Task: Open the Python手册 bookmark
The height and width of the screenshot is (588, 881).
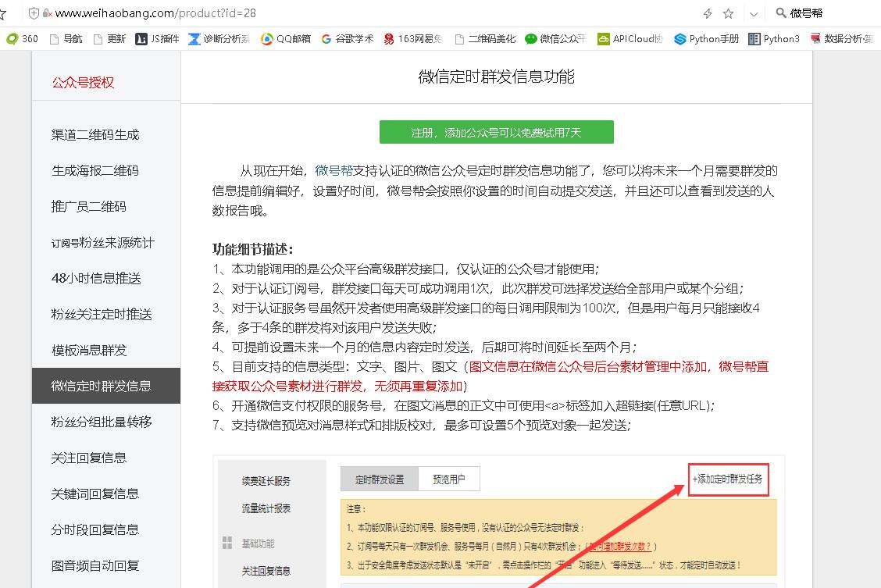Action: (706, 39)
